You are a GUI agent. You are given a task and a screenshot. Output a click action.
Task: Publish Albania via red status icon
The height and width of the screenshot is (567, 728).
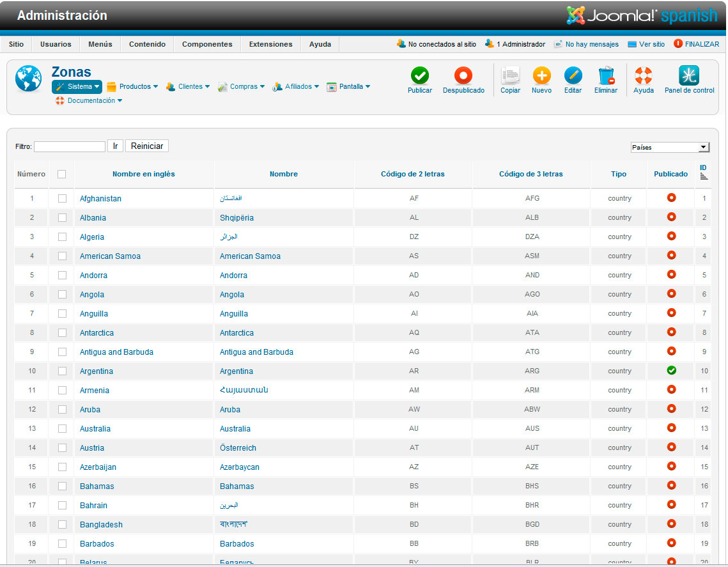671,217
